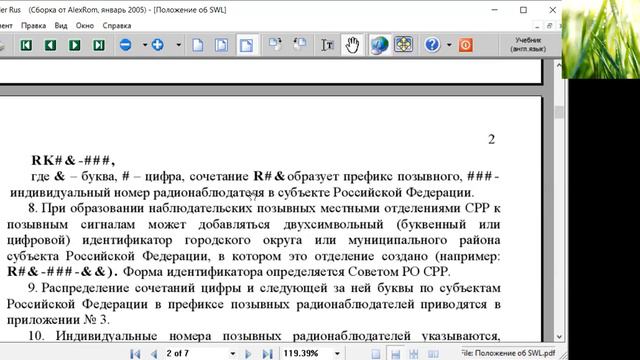640x360 pixels.
Task: Open dropdown arrow next to zoom out
Action: click(144, 45)
